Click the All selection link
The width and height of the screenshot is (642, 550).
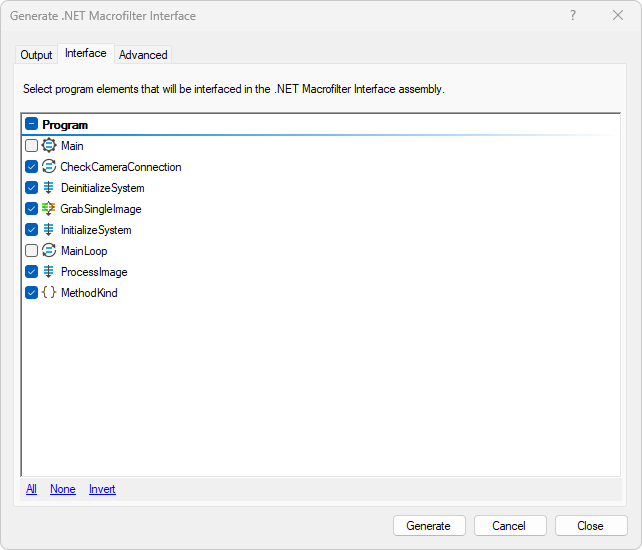(31, 489)
